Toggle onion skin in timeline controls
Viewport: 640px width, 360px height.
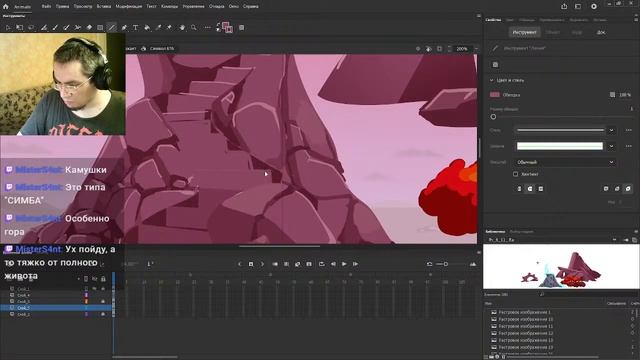pyautogui.click(x=298, y=264)
